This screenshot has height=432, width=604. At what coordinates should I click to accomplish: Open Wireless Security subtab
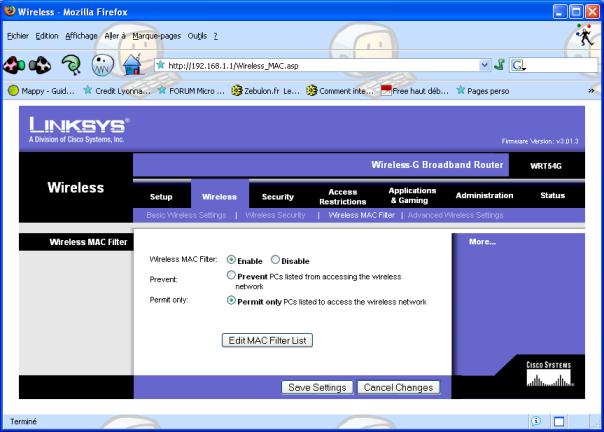click(275, 215)
